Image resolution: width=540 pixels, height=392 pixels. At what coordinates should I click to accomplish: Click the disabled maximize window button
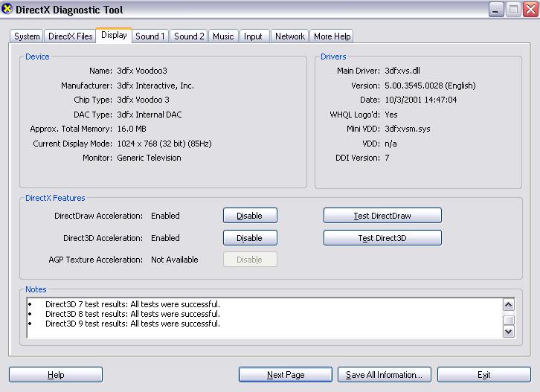pos(513,10)
